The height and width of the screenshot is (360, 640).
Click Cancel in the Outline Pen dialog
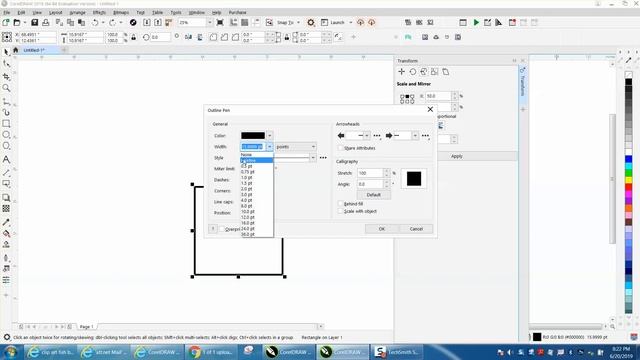[416, 229]
